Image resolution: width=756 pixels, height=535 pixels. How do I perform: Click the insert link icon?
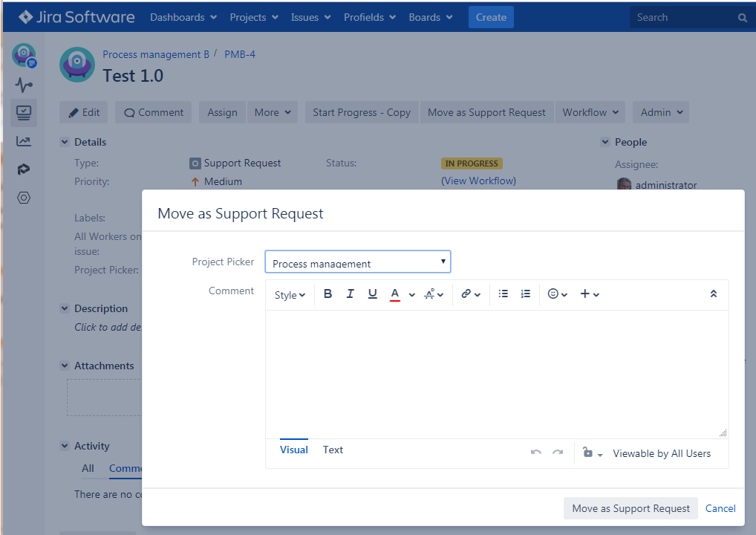470,294
